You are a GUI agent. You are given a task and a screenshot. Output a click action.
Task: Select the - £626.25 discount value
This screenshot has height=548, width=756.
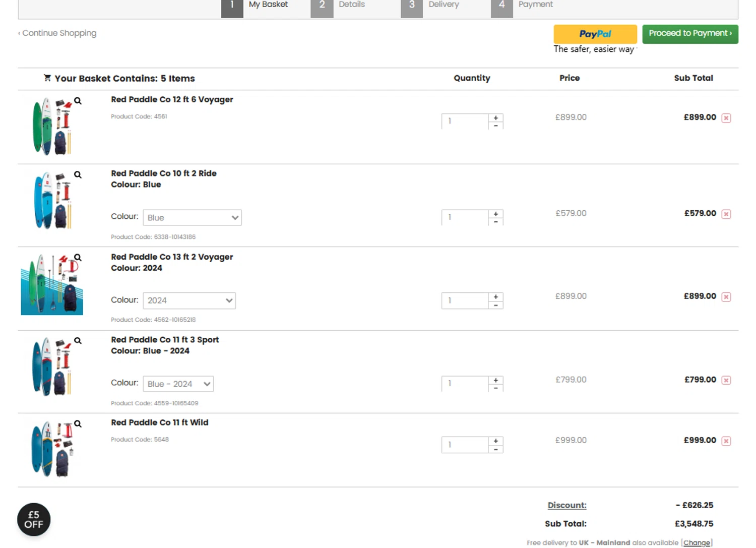pos(695,505)
